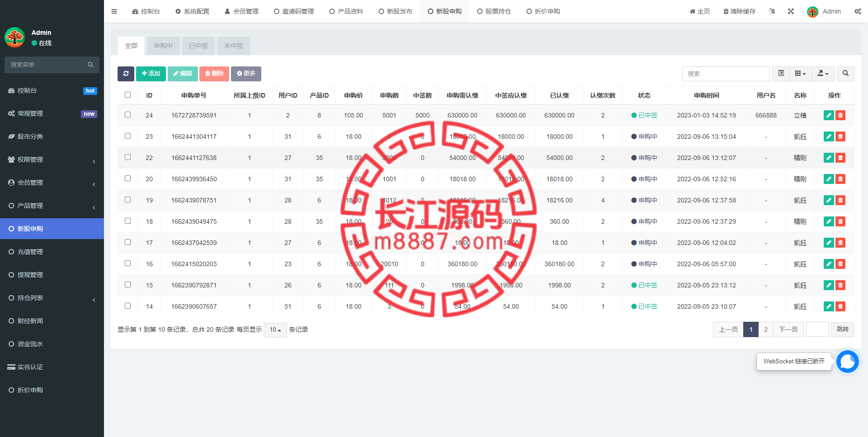Check the box for row ID 22

pyautogui.click(x=127, y=157)
